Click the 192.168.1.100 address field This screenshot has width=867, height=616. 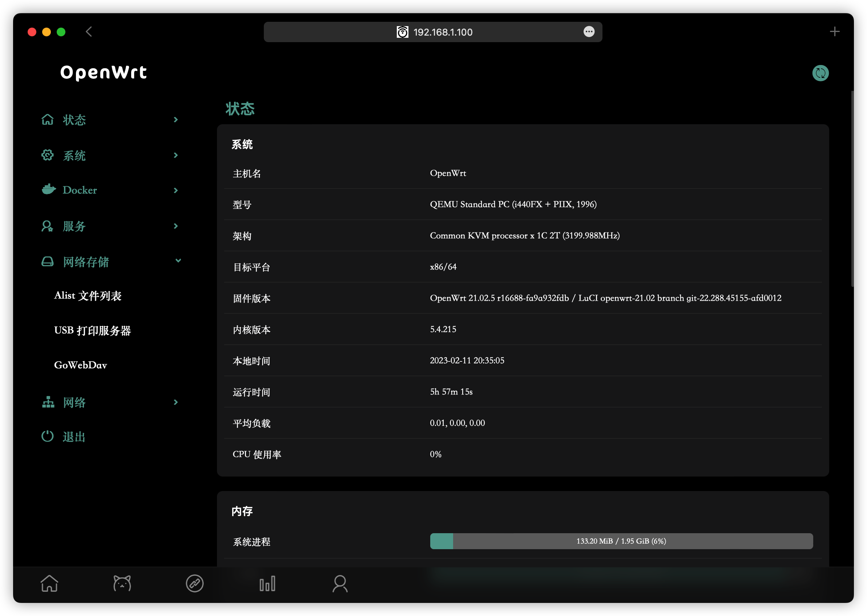(443, 32)
